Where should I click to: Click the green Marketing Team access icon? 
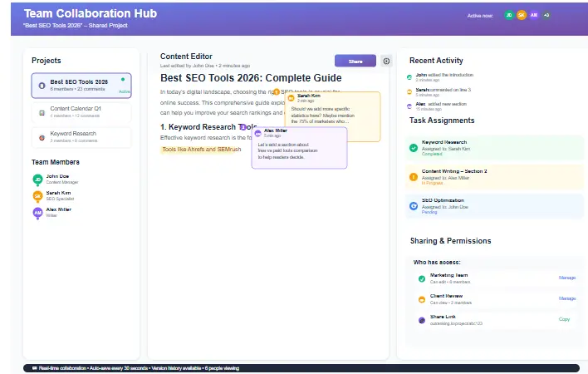point(422,278)
